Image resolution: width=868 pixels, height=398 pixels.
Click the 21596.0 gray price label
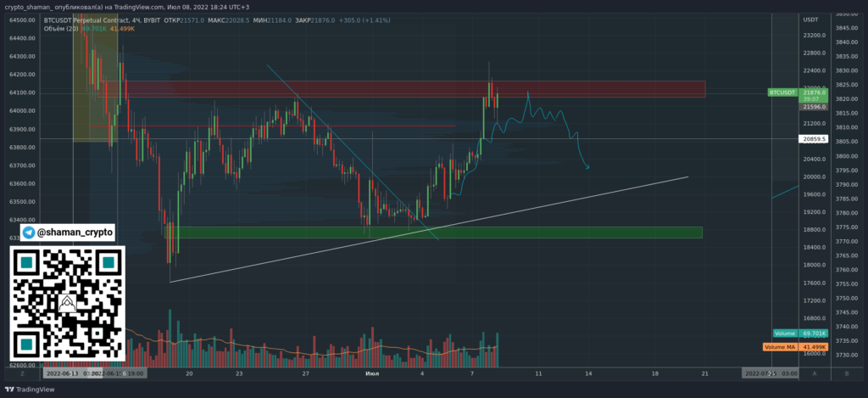pyautogui.click(x=813, y=106)
